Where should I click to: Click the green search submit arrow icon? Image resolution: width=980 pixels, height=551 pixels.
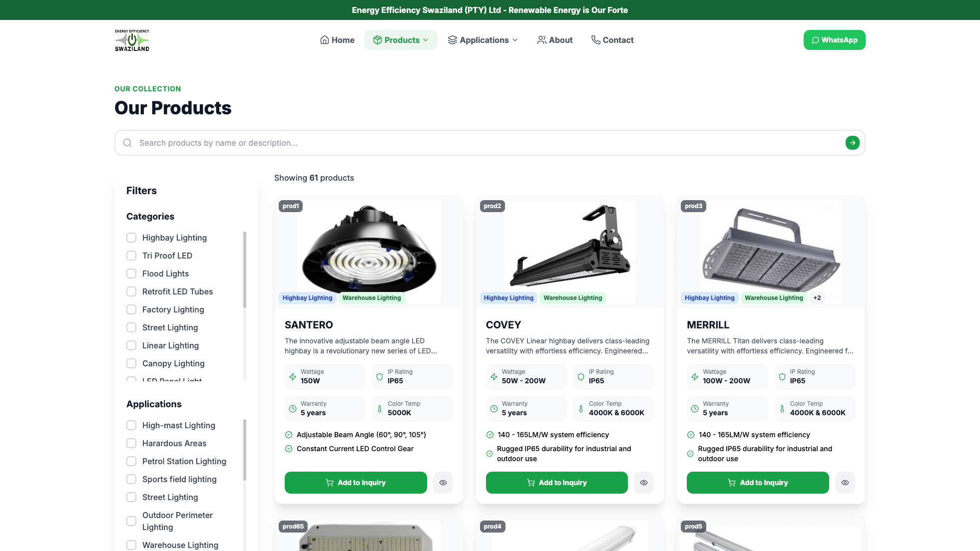852,143
